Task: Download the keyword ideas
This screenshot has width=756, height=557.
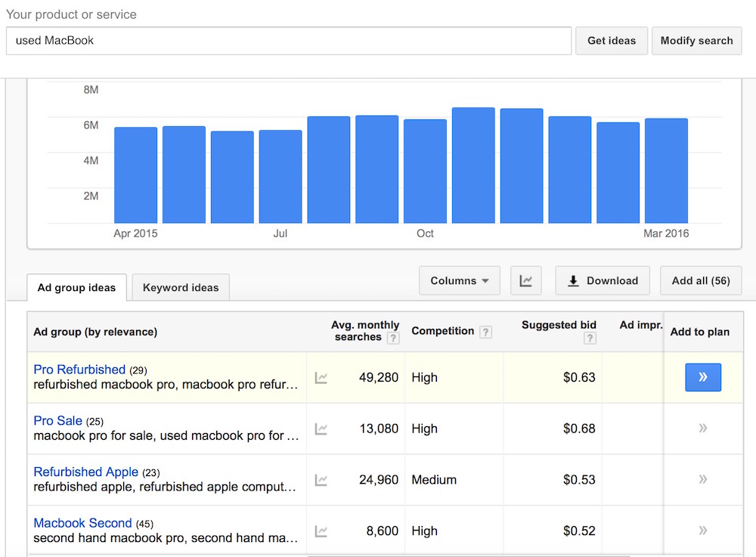Action: (x=602, y=280)
